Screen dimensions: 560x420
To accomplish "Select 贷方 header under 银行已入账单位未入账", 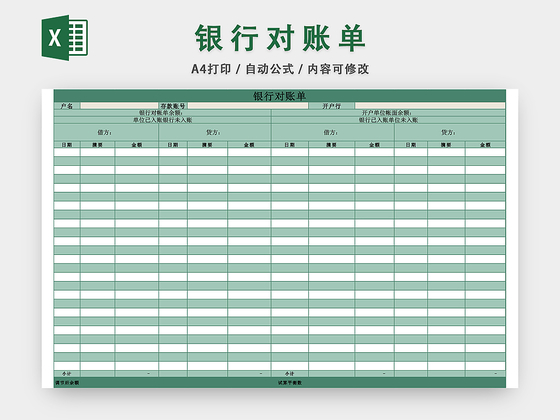I will coord(450,132).
